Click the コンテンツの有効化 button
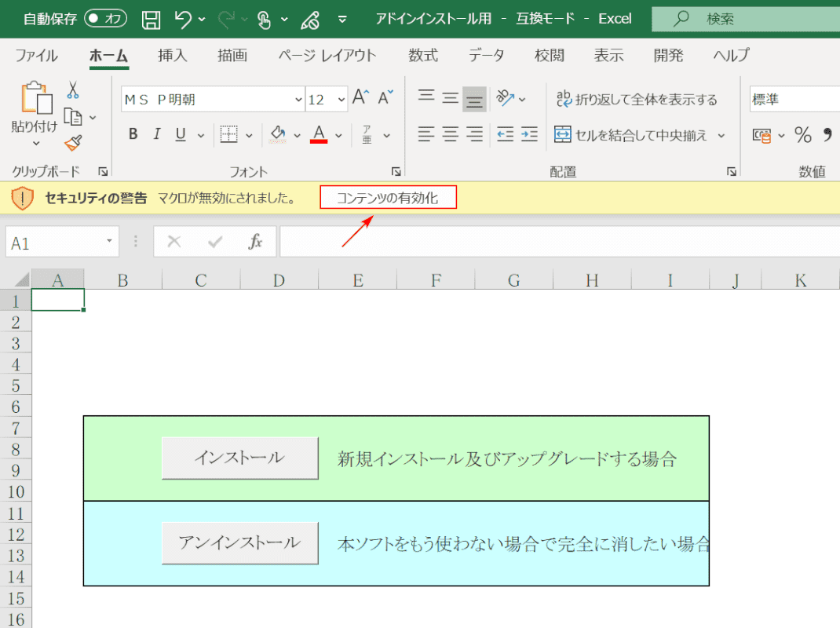 pyautogui.click(x=389, y=197)
